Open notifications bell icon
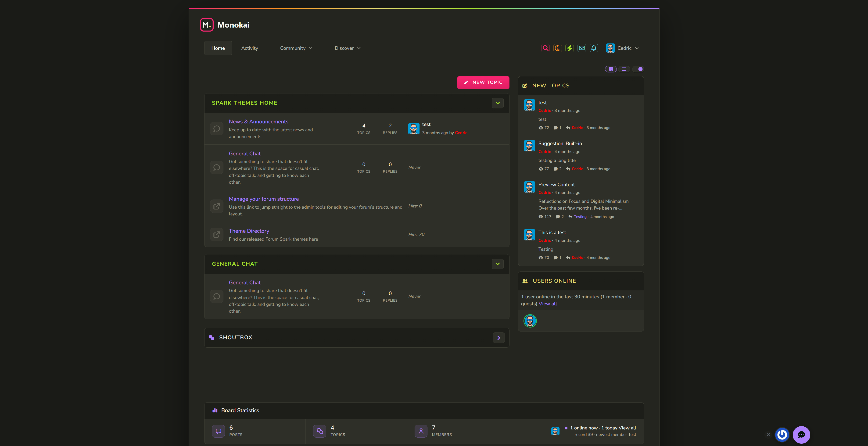 594,48
